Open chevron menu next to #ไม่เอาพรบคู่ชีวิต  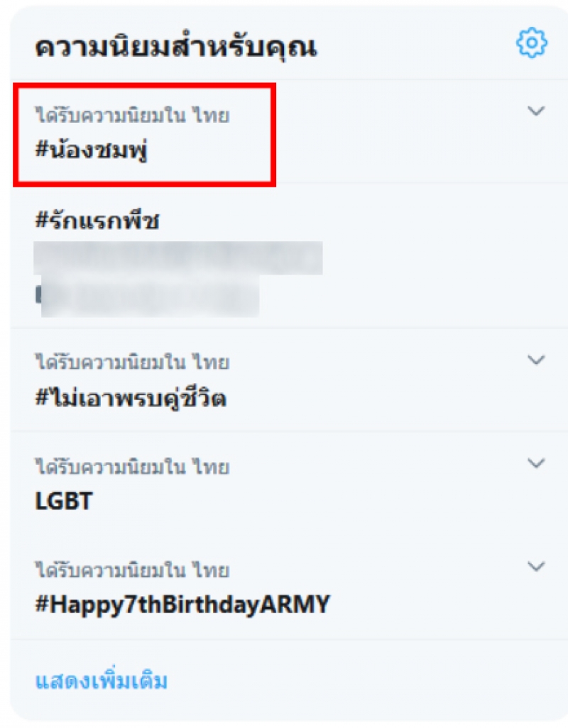(537, 360)
